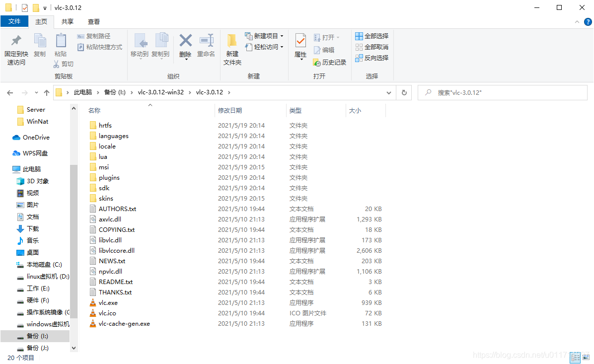Viewport: 594px width, 364px height.
Task: Click 全部取消 select none
Action: [371, 47]
